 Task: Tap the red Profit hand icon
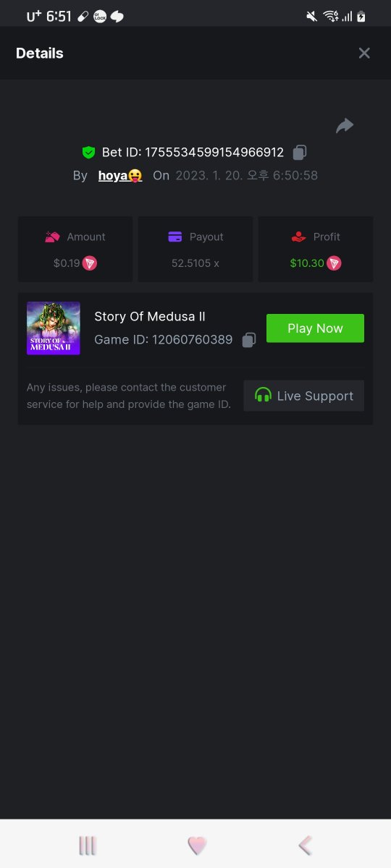(298, 237)
